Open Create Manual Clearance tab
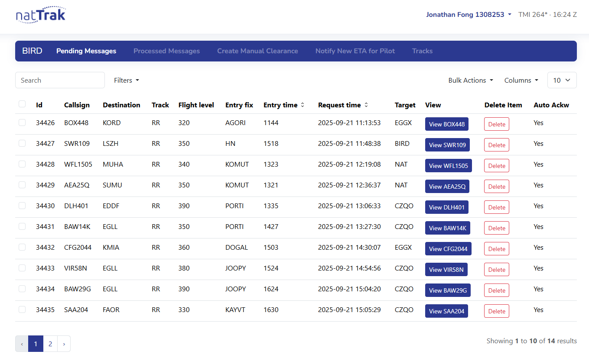The width and height of the screenshot is (589, 364). pos(257,51)
